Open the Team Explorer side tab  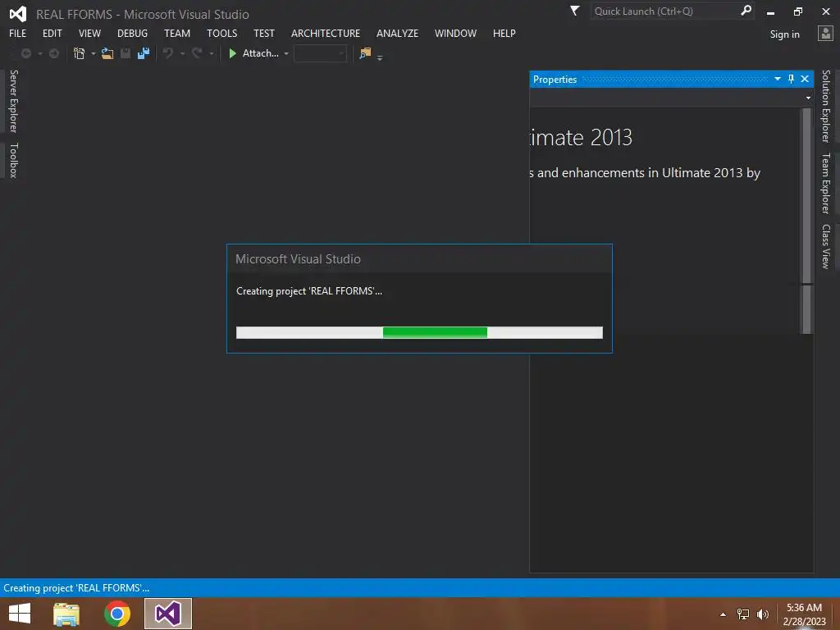point(826,183)
